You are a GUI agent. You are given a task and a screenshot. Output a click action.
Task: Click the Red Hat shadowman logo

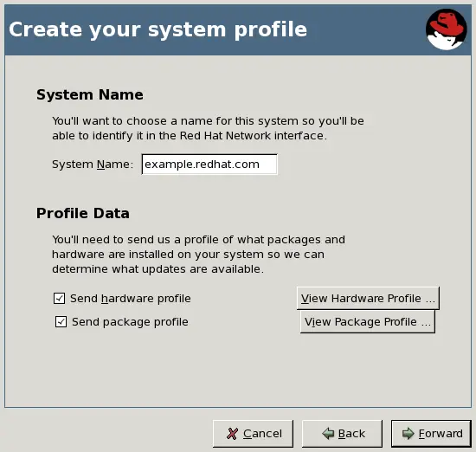446,29
